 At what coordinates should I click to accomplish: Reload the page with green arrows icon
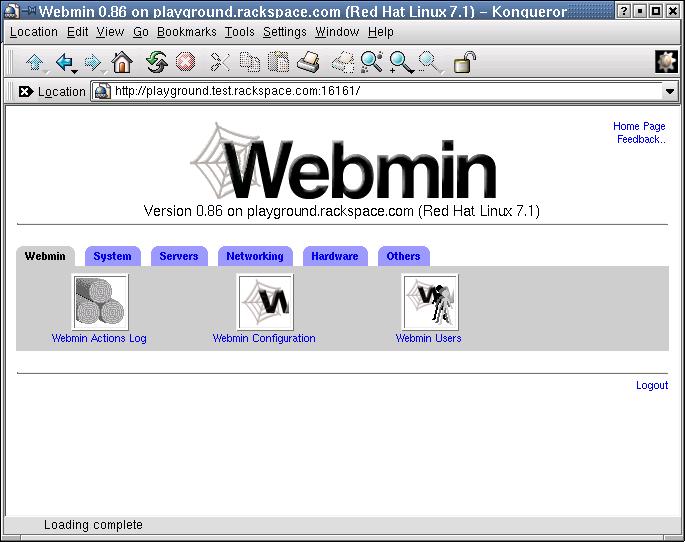156,62
